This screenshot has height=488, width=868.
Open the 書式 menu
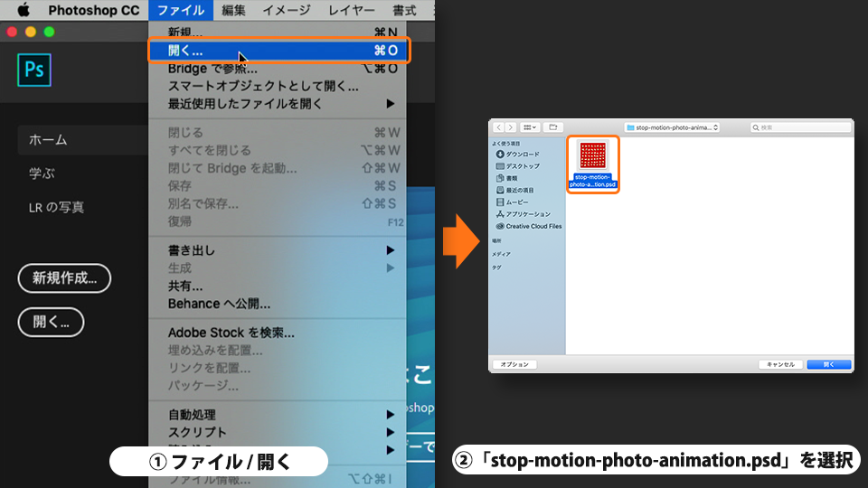click(404, 10)
